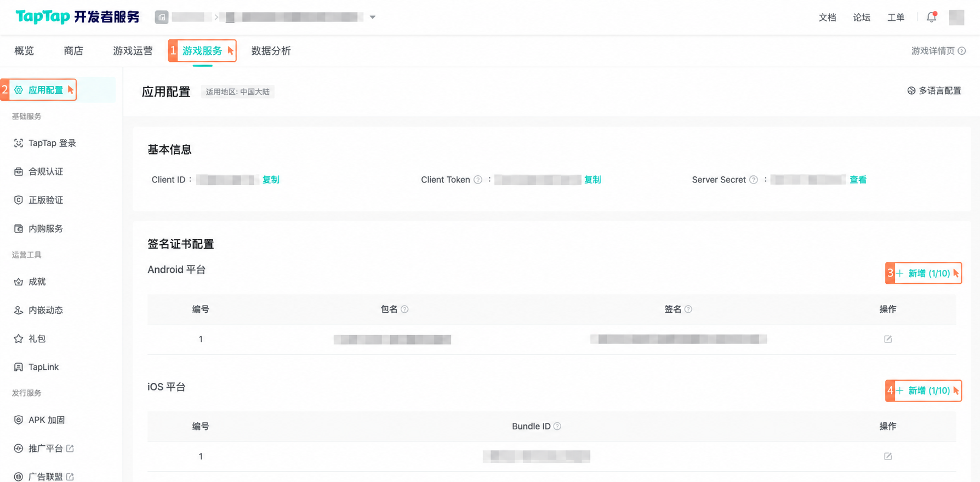Image resolution: width=980 pixels, height=482 pixels.
Task: Open 工单 in the top bar
Action: pos(896,18)
